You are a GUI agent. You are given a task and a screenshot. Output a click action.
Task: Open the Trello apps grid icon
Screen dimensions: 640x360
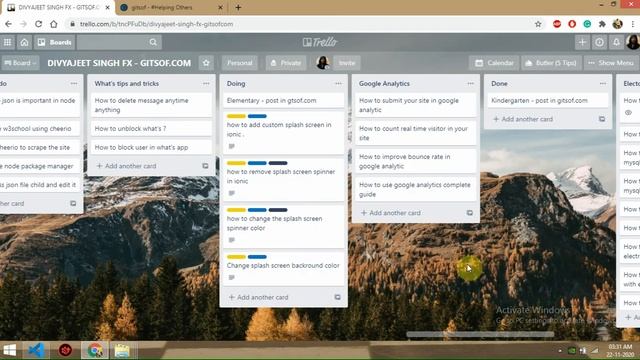tap(7, 42)
